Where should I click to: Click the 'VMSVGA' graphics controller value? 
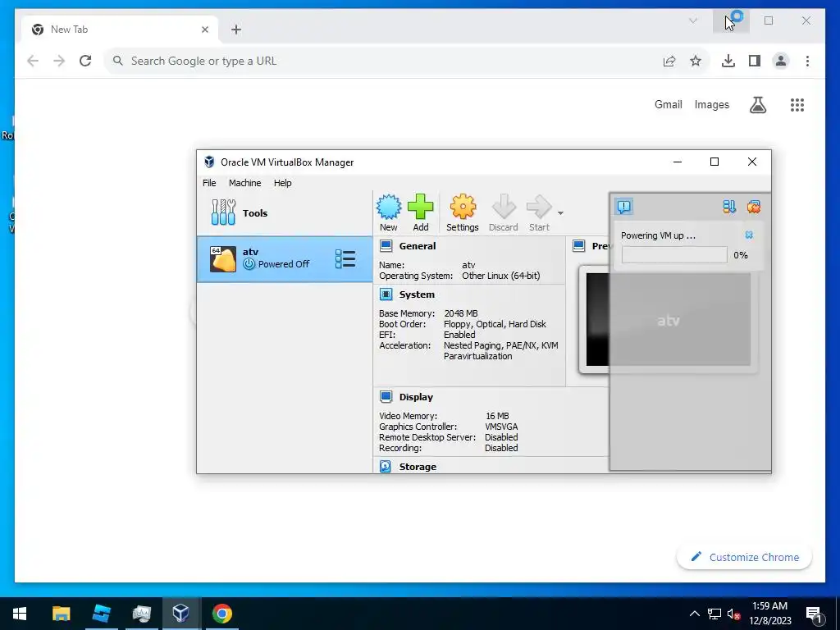coord(501,427)
